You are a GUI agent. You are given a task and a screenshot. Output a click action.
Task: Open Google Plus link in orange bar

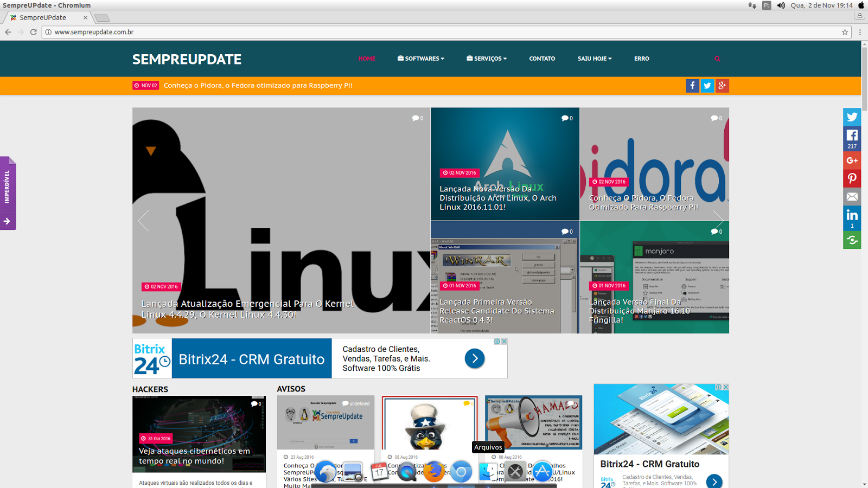[722, 86]
